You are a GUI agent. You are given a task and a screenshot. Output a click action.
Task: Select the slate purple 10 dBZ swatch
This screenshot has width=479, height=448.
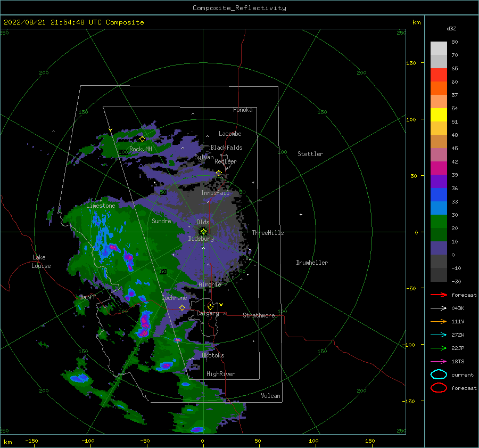point(439,248)
